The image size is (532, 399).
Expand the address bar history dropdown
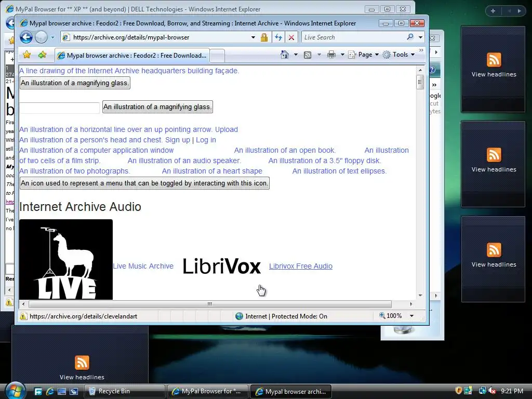[253, 37]
